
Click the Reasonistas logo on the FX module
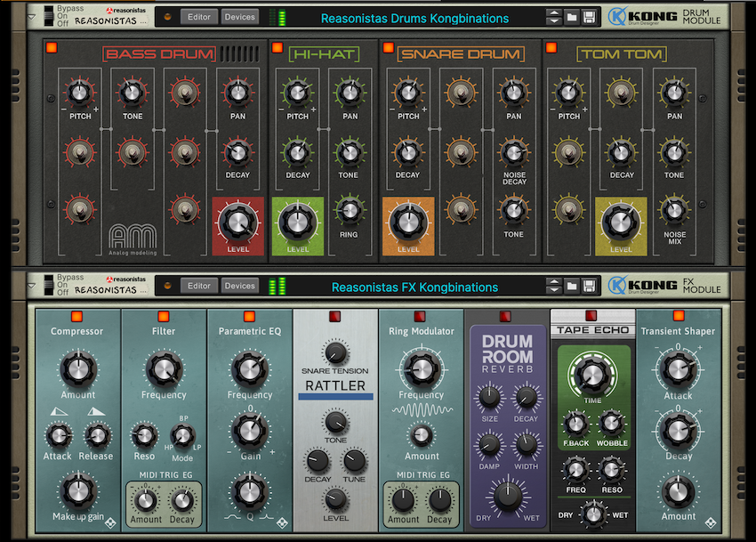pyautogui.click(x=126, y=279)
